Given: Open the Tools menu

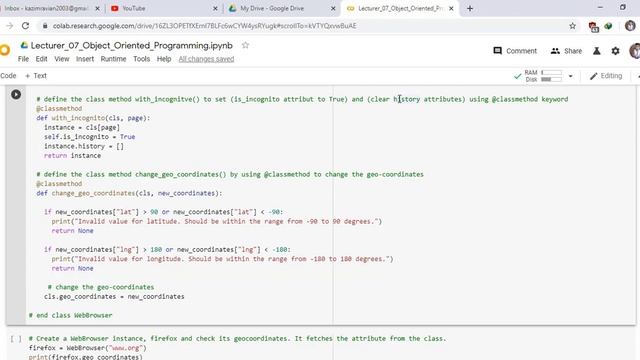Looking at the screenshot, I should tap(142, 59).
